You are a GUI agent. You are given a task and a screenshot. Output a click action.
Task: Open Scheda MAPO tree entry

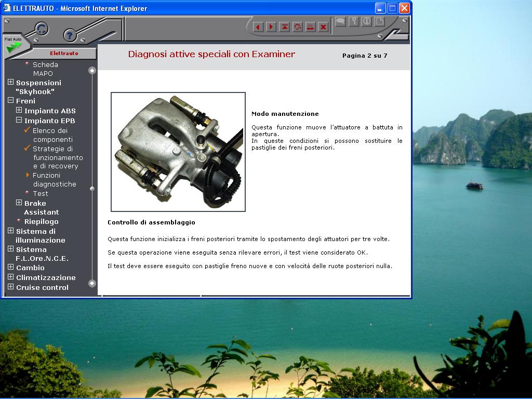[45, 69]
